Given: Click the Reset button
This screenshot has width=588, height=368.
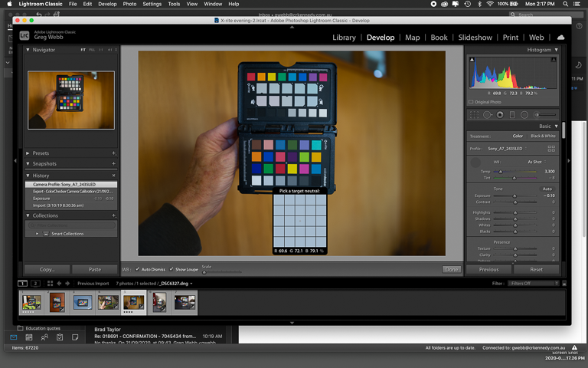Looking at the screenshot, I should click(536, 269).
